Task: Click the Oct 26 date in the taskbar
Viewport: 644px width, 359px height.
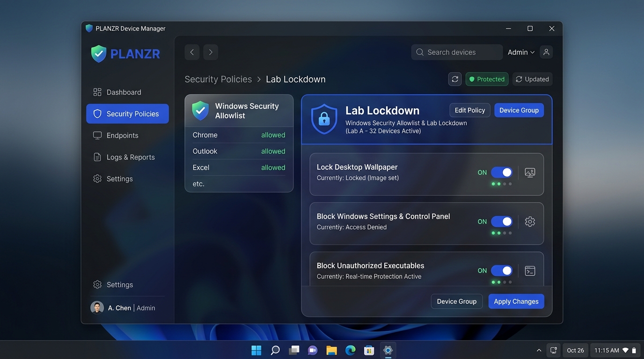Action: 575,350
